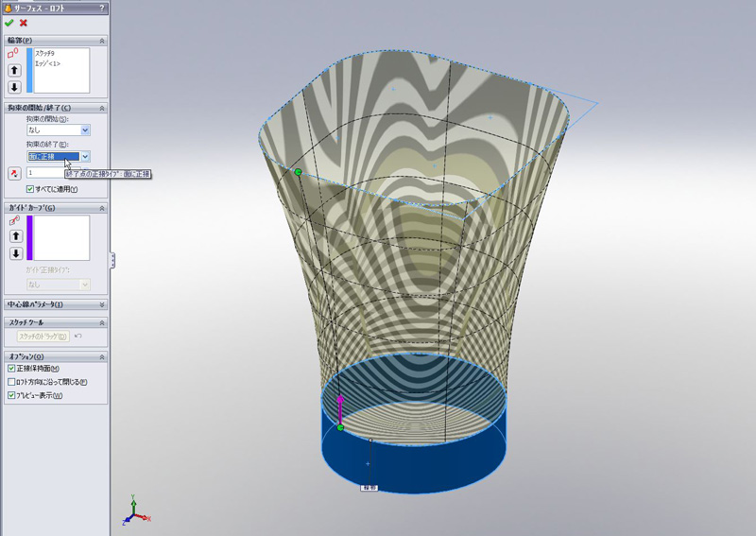Open the 拘束の開始 dropdown set to なし
The width and height of the screenshot is (756, 536).
[x=85, y=130]
